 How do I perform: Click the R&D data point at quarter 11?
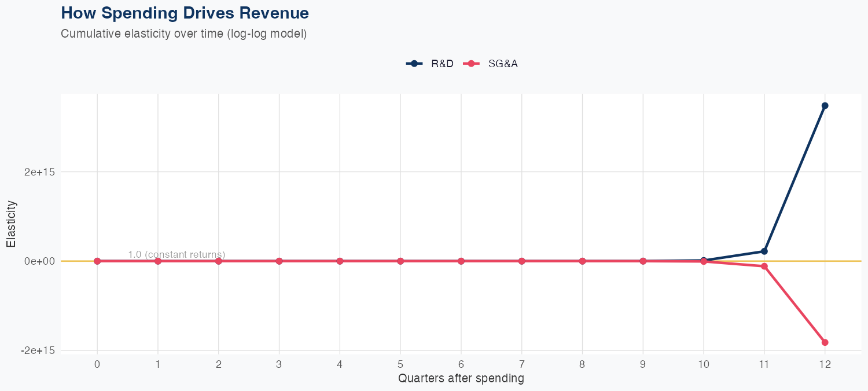click(x=764, y=251)
